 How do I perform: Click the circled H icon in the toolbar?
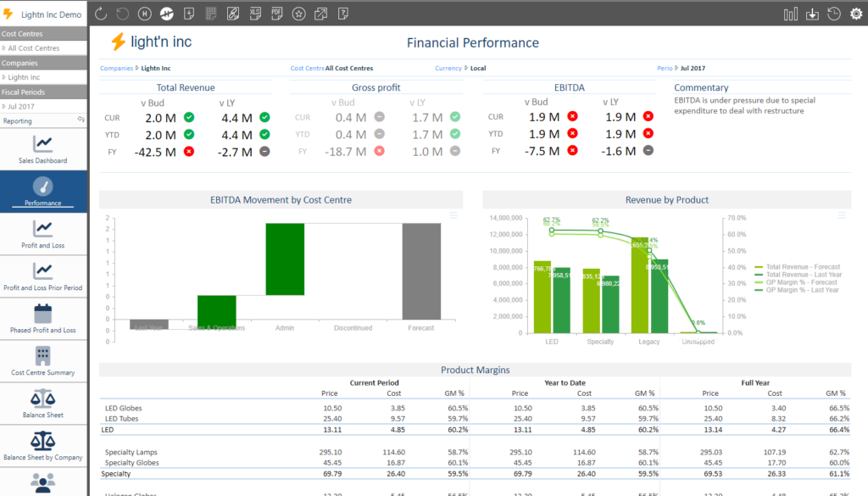[145, 14]
